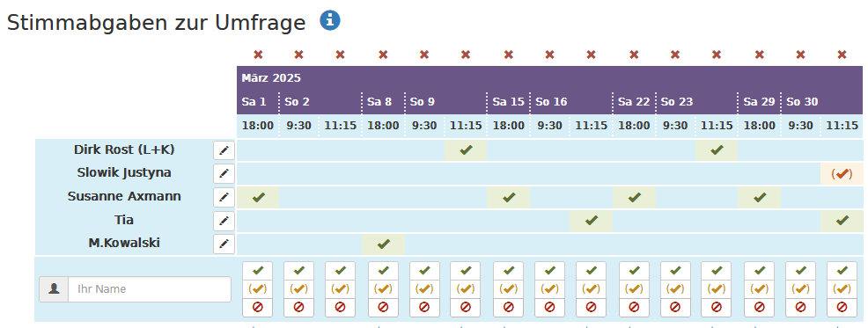The height and width of the screenshot is (328, 868).
Task: Click the Ihr Name input field
Action: 150,289
